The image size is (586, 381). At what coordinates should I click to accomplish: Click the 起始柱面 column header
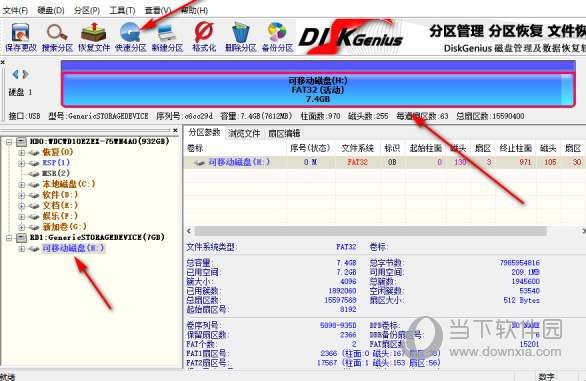click(426, 148)
